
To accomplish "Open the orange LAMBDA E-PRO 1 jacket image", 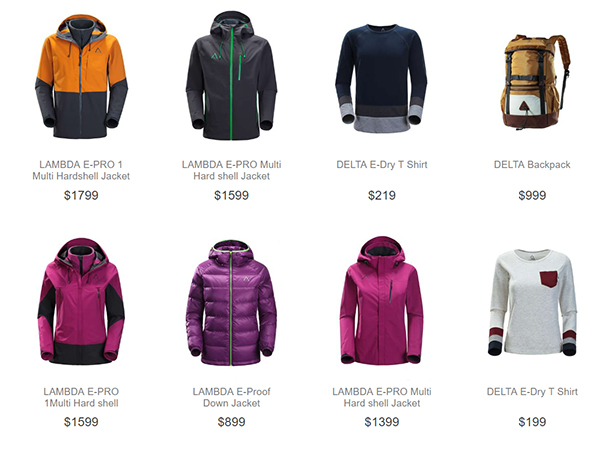I will (82, 77).
